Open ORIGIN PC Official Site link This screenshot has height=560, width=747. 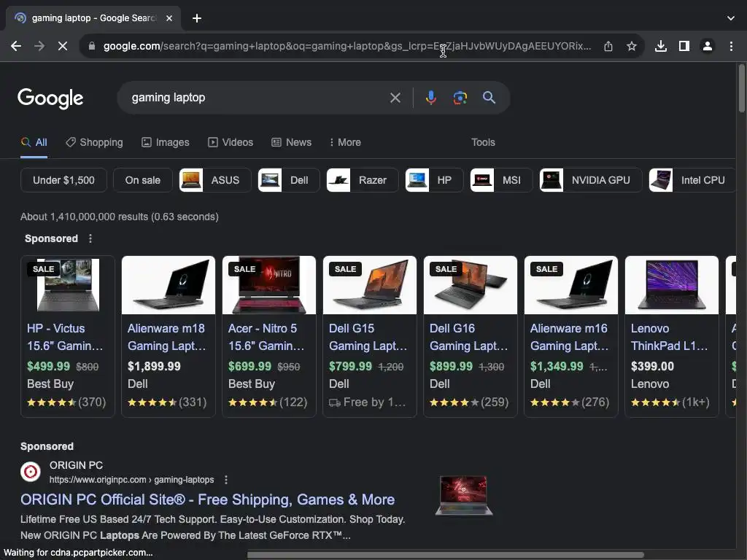[x=207, y=499]
